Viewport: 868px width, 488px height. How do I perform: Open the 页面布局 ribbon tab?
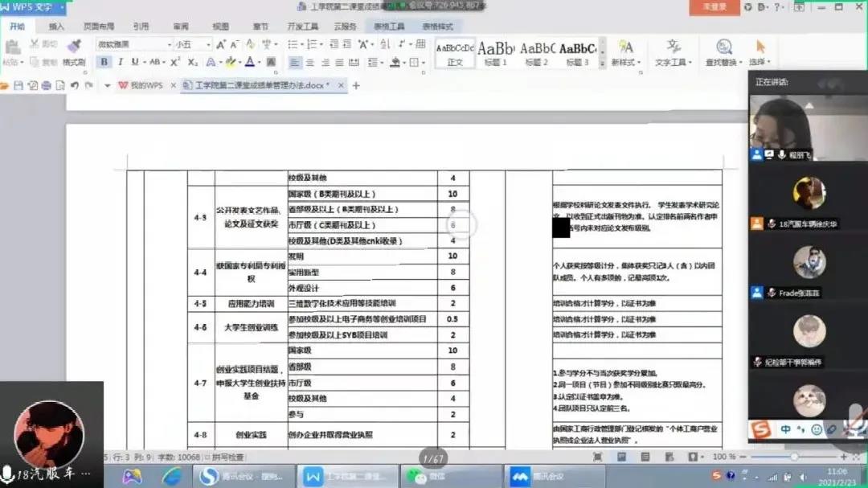[x=97, y=26]
